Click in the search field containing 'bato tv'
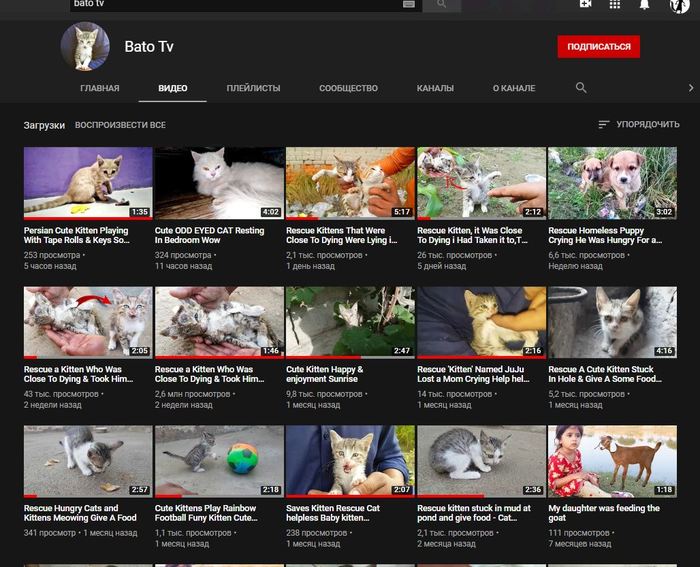 (235, 4)
